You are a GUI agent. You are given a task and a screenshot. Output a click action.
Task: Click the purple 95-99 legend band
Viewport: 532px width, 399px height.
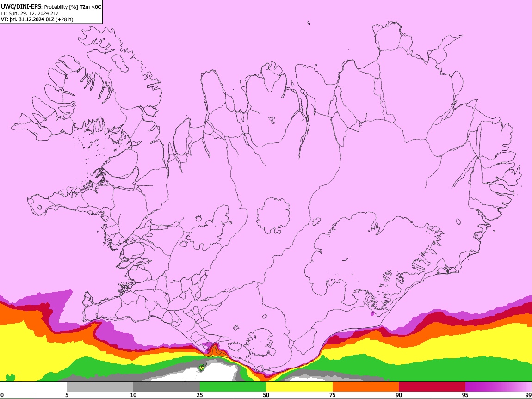point(498,387)
